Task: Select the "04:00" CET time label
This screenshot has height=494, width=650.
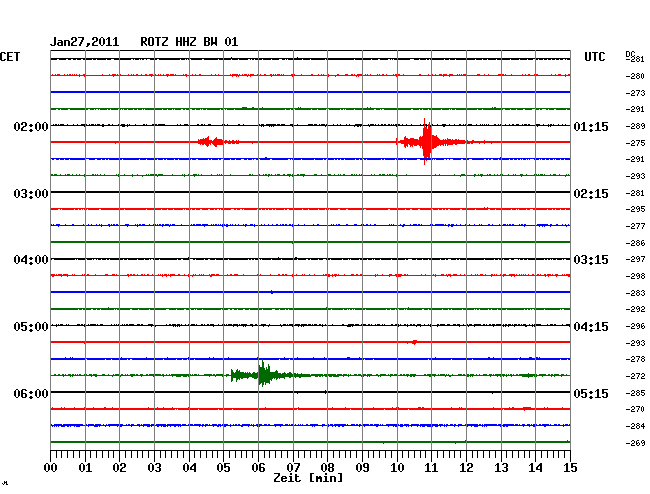Action: click(x=31, y=260)
